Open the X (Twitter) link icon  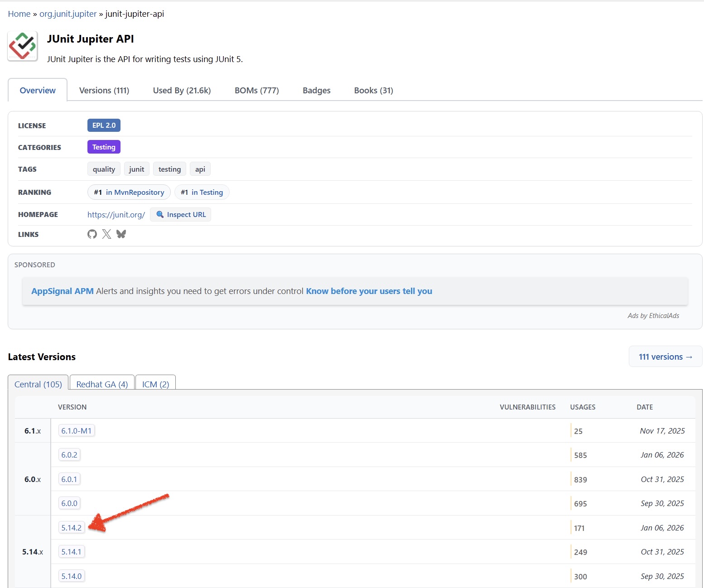pos(106,234)
